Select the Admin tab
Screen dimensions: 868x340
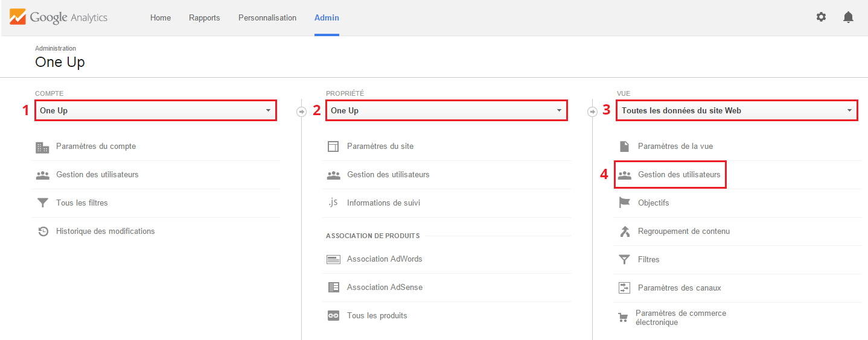click(x=327, y=17)
